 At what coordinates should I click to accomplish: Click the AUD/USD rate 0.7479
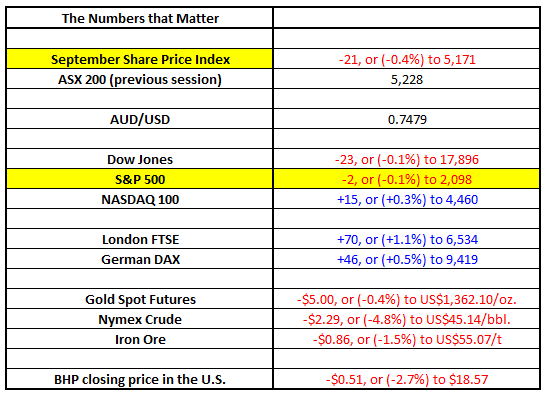point(407,119)
